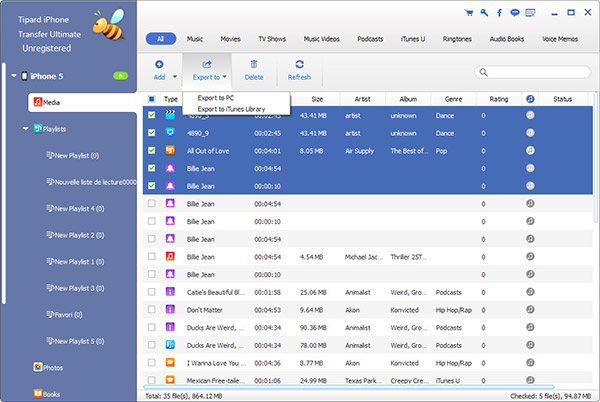Select the Media icon in sidebar

pos(38,102)
